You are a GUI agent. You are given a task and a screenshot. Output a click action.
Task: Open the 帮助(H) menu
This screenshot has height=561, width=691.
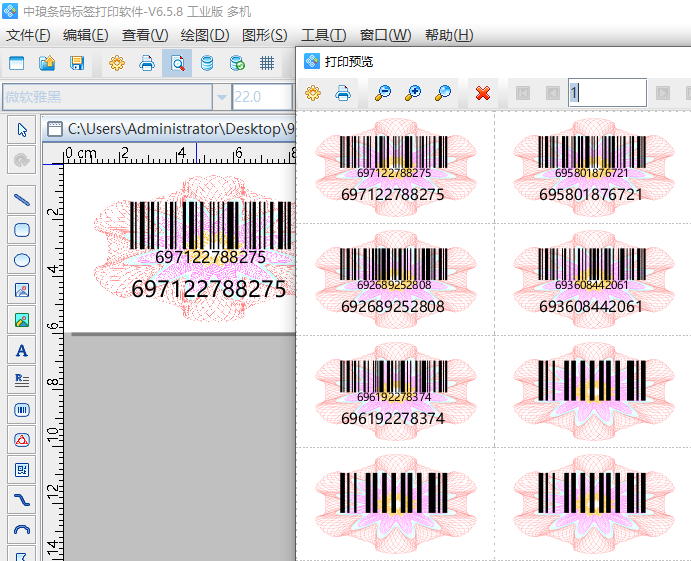click(x=448, y=35)
